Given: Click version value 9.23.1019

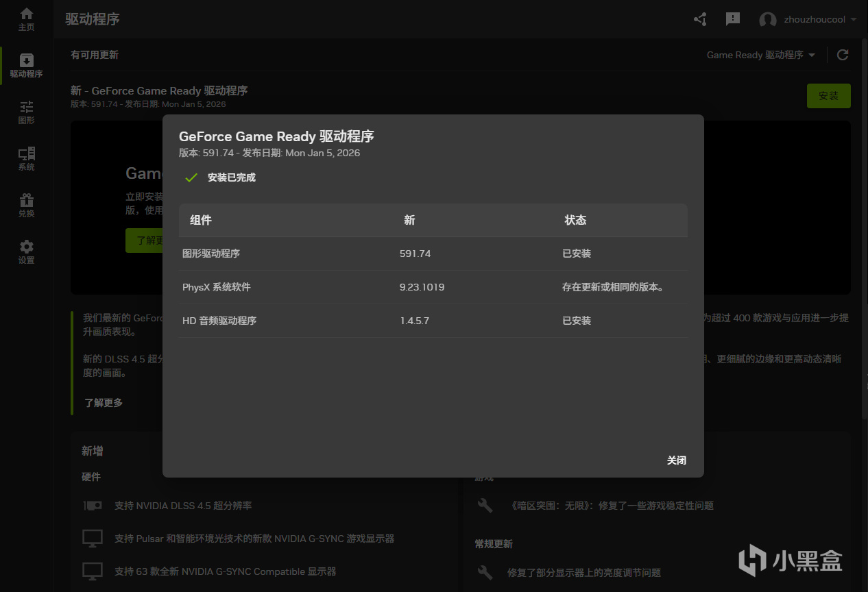Looking at the screenshot, I should coord(422,287).
